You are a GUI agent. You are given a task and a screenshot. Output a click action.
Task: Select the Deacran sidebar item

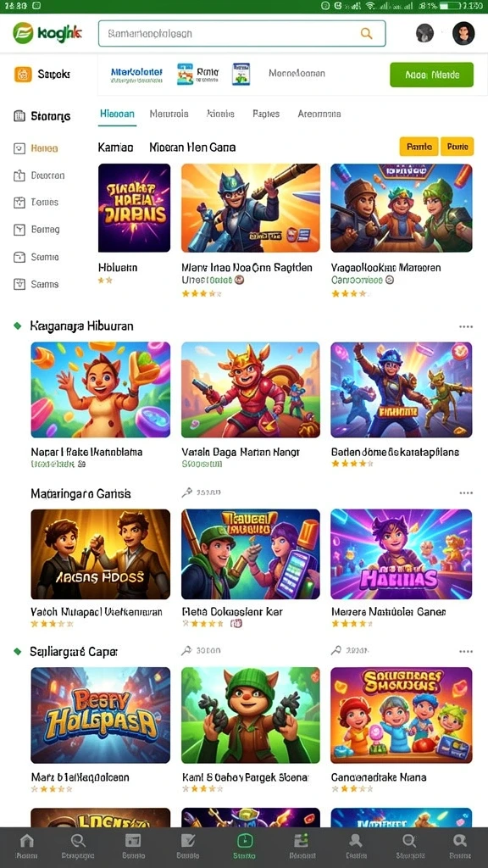point(39,175)
